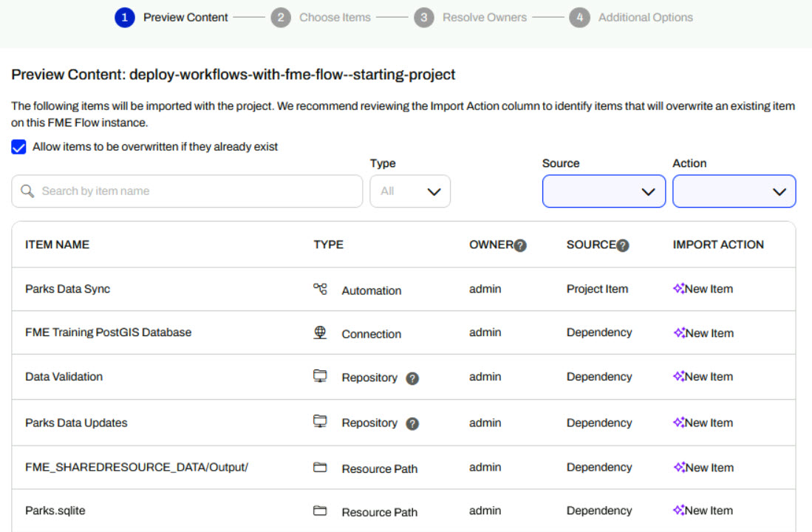Image resolution: width=812 pixels, height=532 pixels.
Task: Click the Repository icon beside Data Validation
Action: coord(320,377)
